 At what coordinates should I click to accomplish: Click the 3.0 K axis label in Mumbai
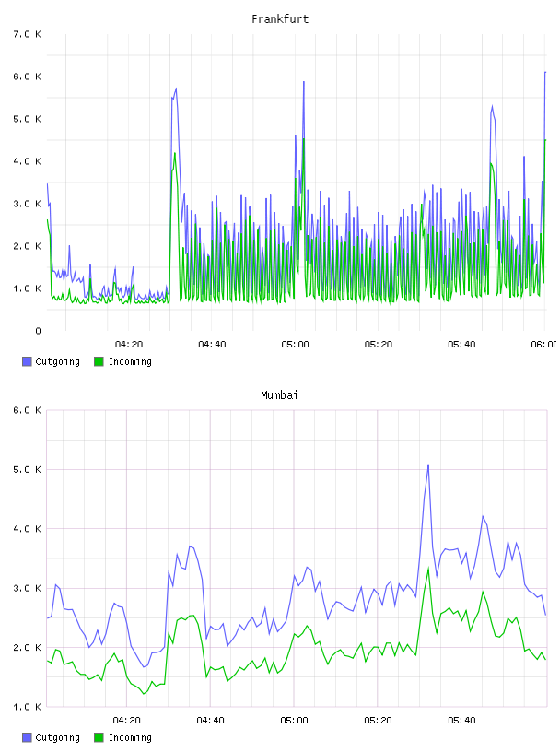[28, 589]
